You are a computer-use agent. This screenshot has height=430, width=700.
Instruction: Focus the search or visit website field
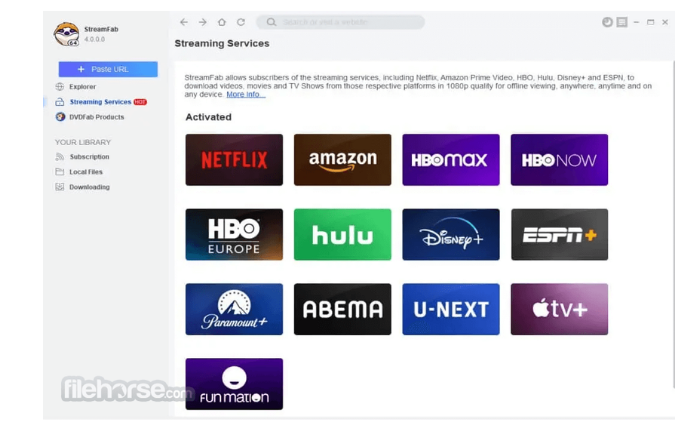point(340,22)
